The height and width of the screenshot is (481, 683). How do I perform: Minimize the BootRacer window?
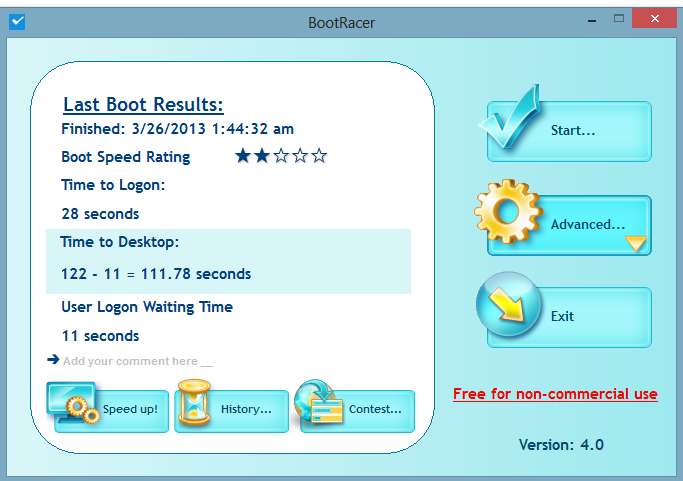(x=592, y=19)
